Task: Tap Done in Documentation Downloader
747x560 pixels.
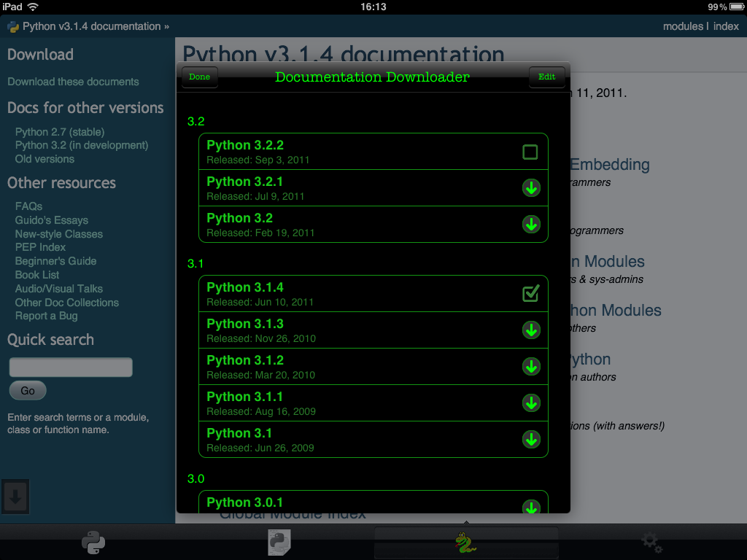Action: [x=200, y=77]
